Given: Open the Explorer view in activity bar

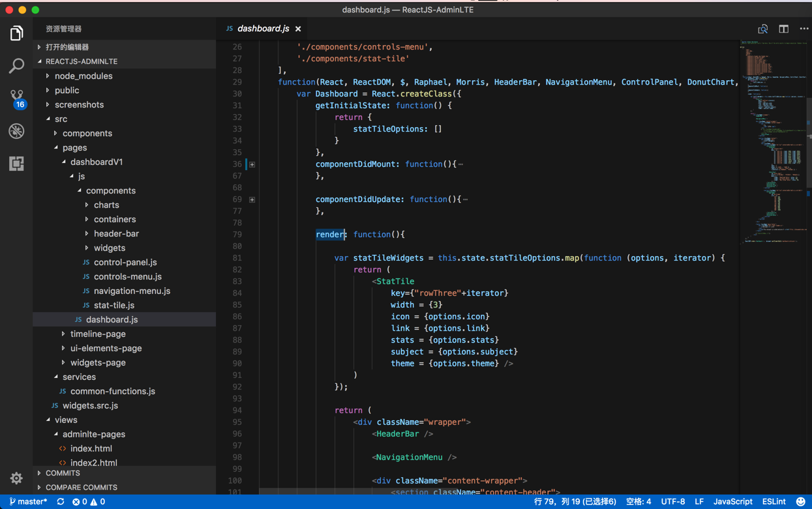Looking at the screenshot, I should coord(16,33).
